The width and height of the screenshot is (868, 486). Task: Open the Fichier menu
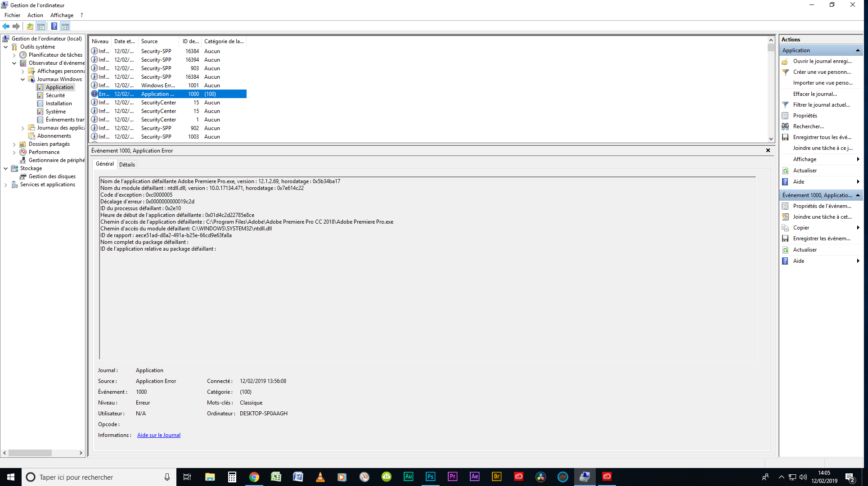(x=12, y=15)
